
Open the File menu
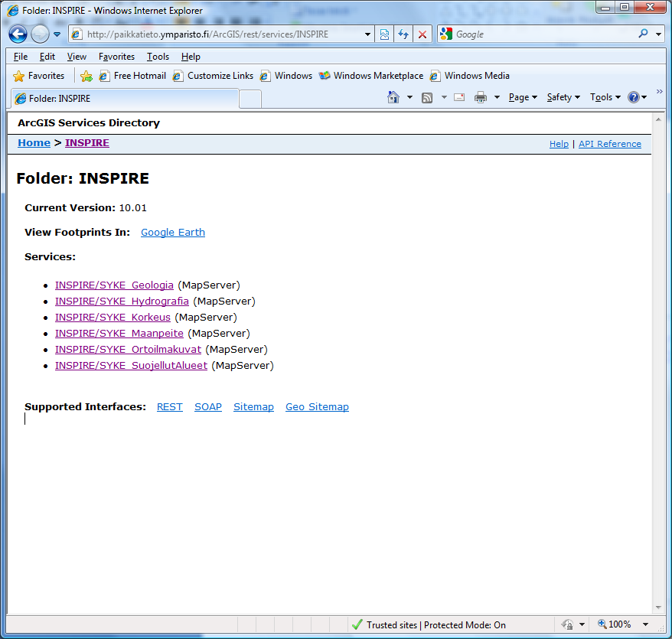tap(21, 57)
